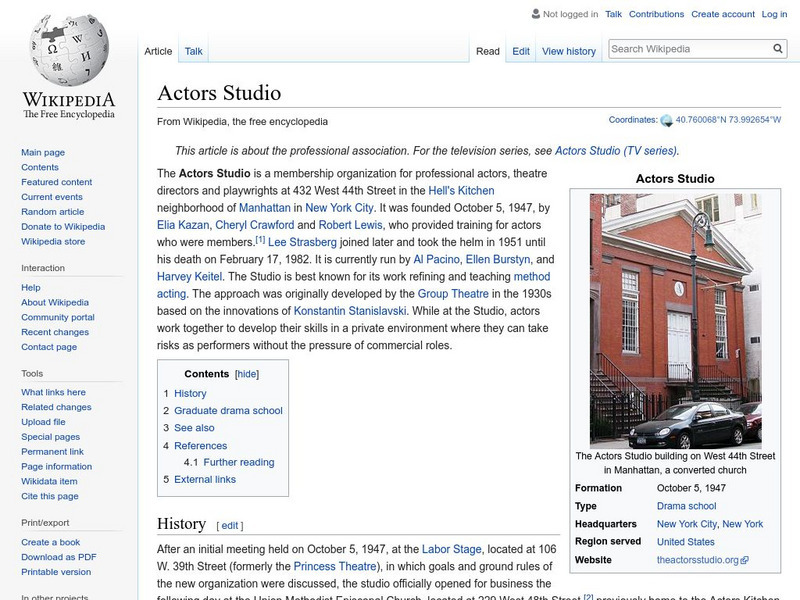Click Upload file in Tools
Viewport: 800px width, 600px height.
pos(43,422)
